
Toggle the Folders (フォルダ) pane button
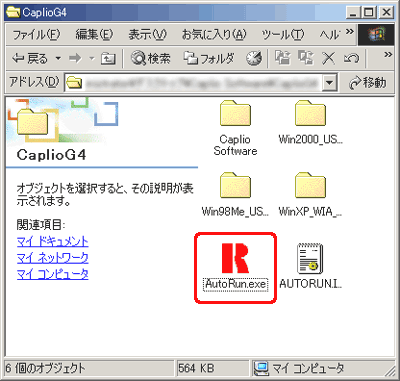point(209,59)
